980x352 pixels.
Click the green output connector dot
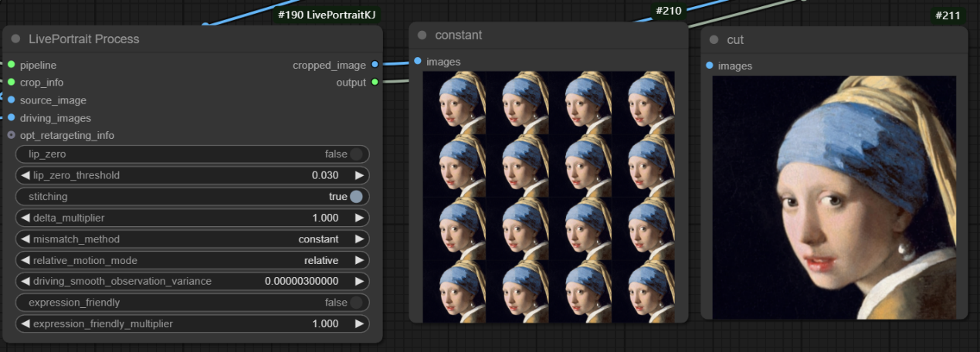pyautogui.click(x=375, y=83)
